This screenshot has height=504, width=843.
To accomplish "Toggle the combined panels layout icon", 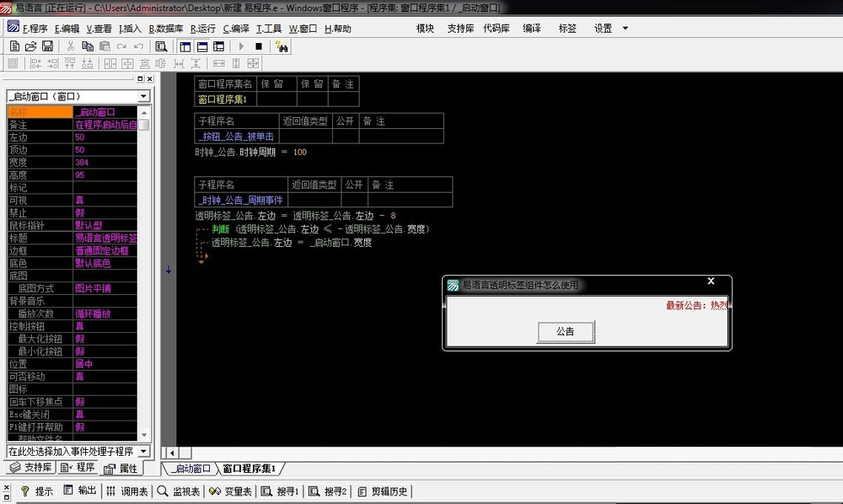I will pos(219,46).
